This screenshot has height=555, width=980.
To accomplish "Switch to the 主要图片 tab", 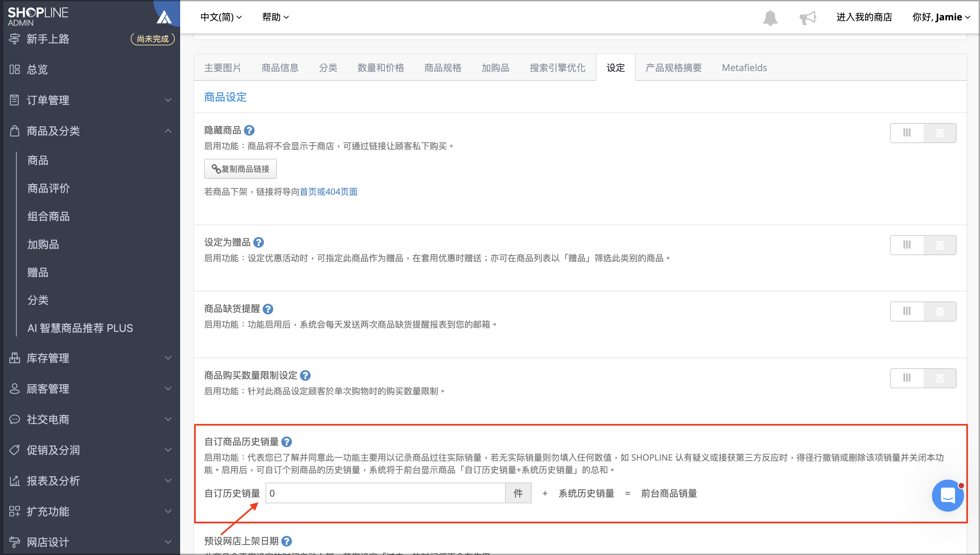I will tap(222, 67).
